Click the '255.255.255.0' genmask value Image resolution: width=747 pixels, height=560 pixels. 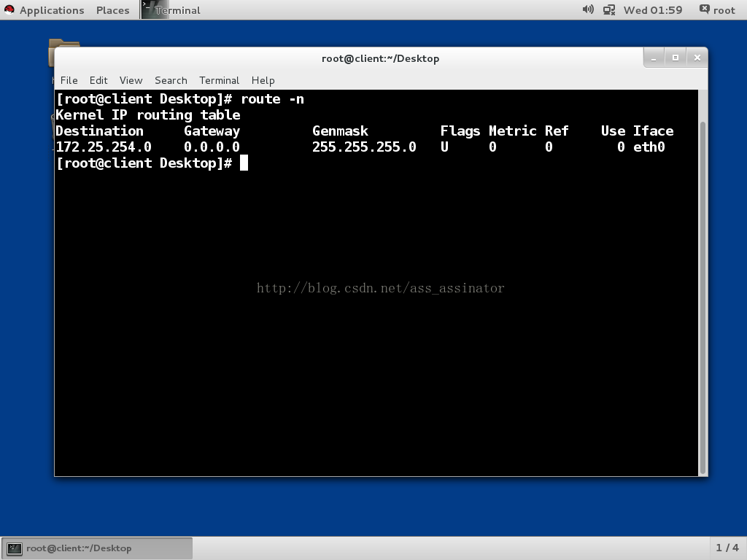(364, 147)
